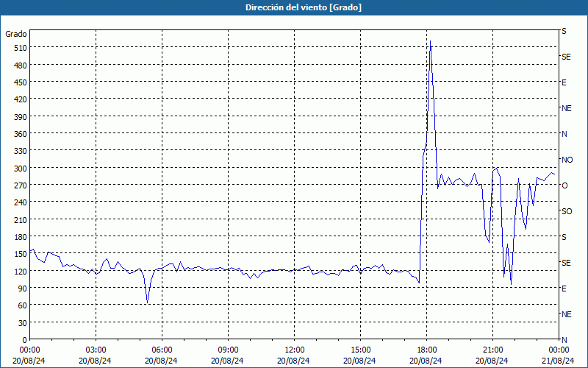Click the downward dip to 60 degrees before 06:00
This screenshot has height=368, width=588.
point(148,302)
